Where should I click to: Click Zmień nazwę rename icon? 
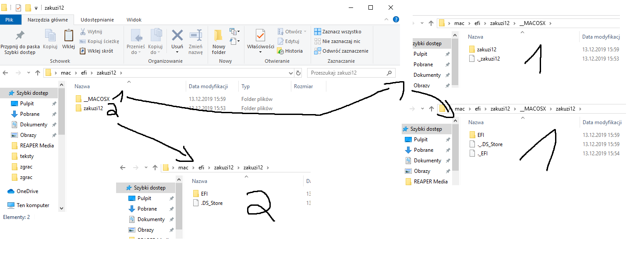point(195,42)
